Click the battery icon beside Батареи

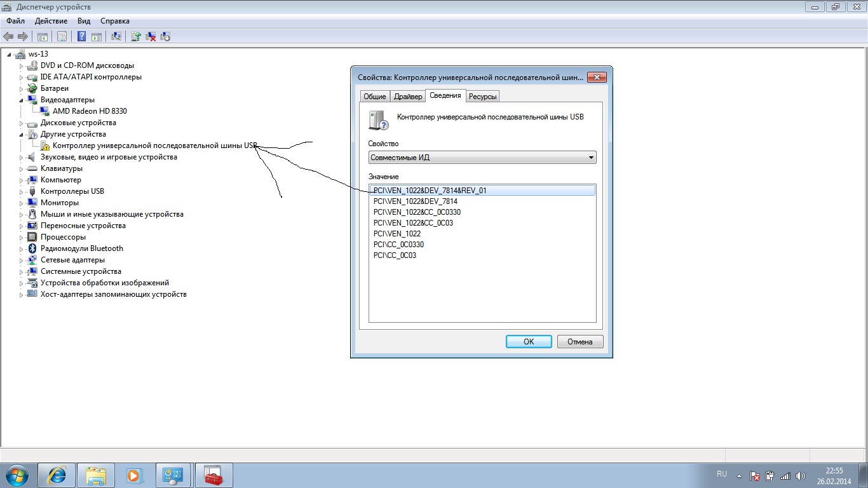(33, 88)
